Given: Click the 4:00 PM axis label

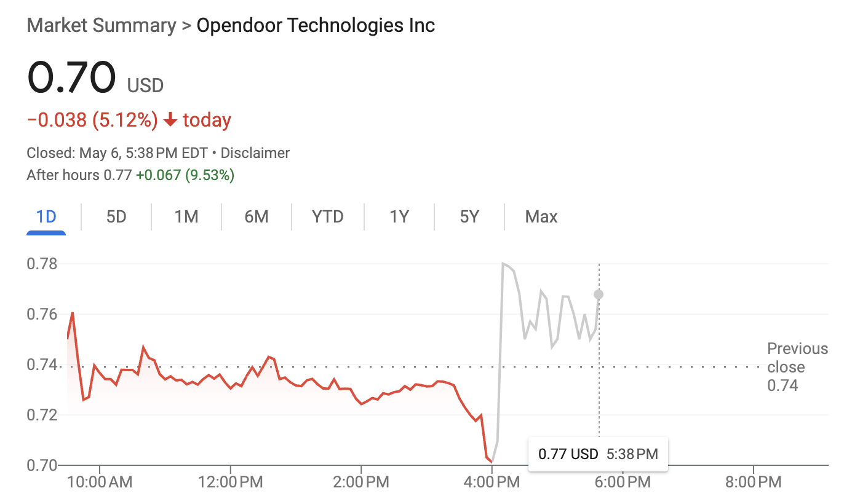Looking at the screenshot, I should (492, 482).
